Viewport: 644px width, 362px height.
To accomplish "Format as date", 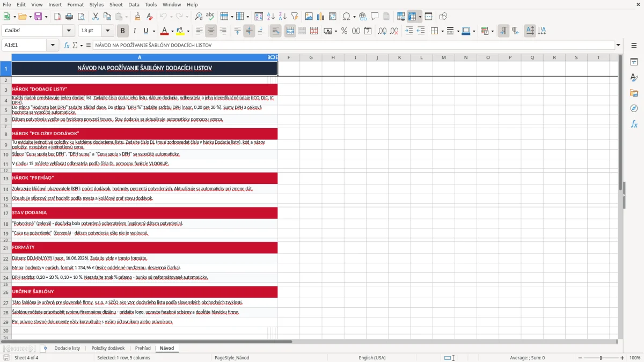I will click(x=368, y=31).
